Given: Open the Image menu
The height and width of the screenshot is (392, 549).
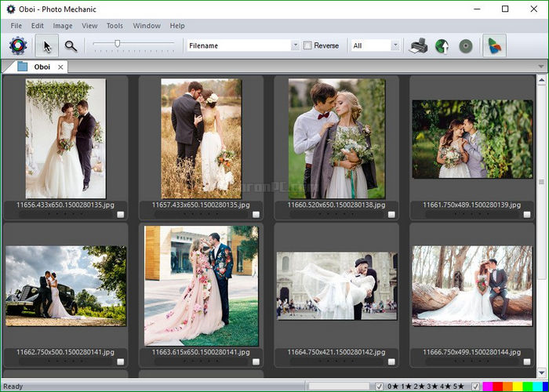Looking at the screenshot, I should [63, 26].
